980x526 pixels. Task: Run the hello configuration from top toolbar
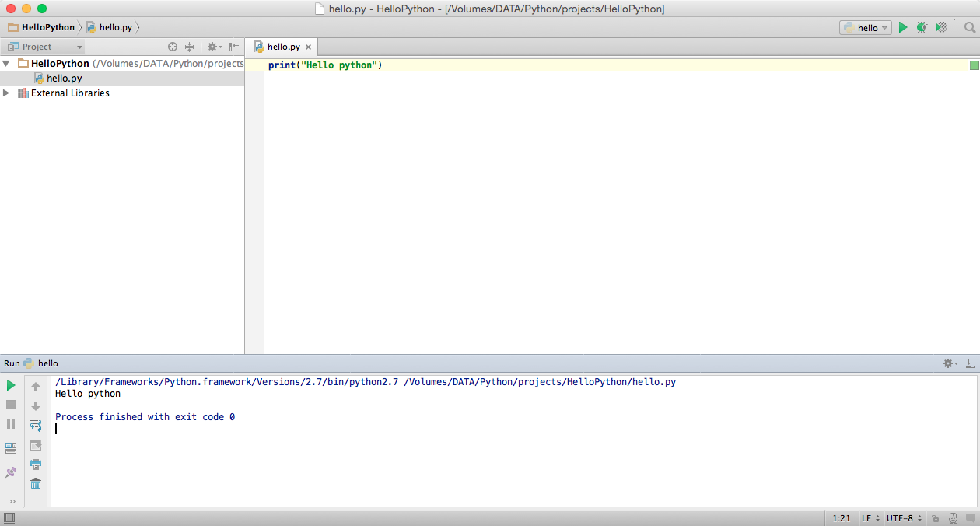903,27
